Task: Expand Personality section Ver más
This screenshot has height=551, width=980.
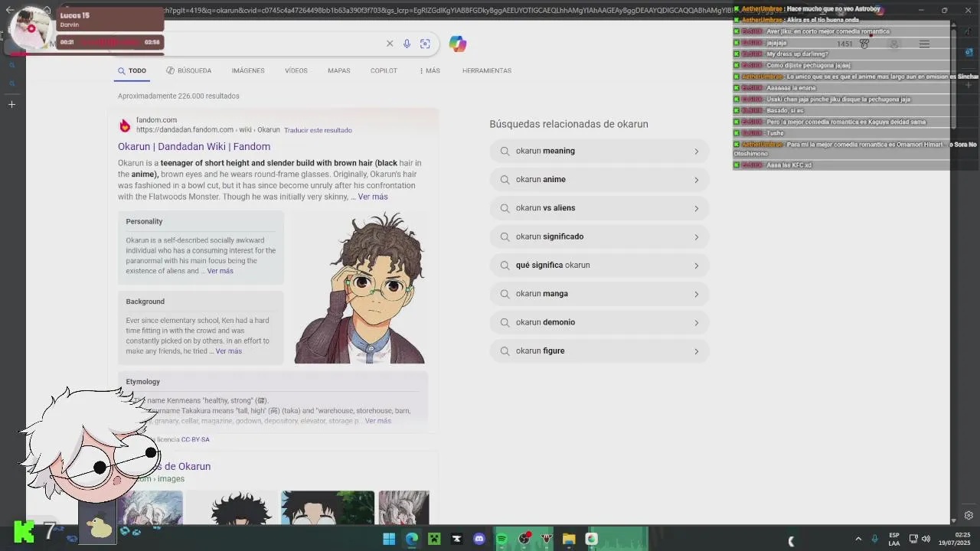Action: [x=220, y=271]
